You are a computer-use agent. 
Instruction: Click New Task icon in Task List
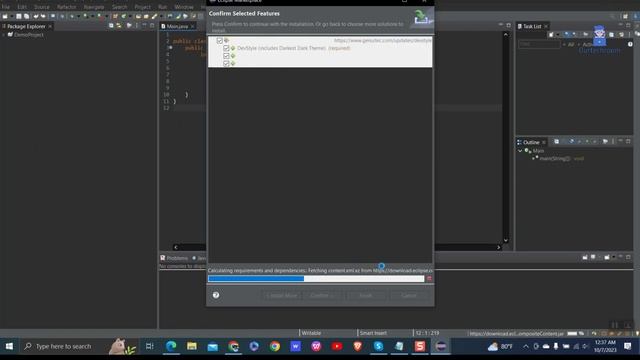[551, 35]
